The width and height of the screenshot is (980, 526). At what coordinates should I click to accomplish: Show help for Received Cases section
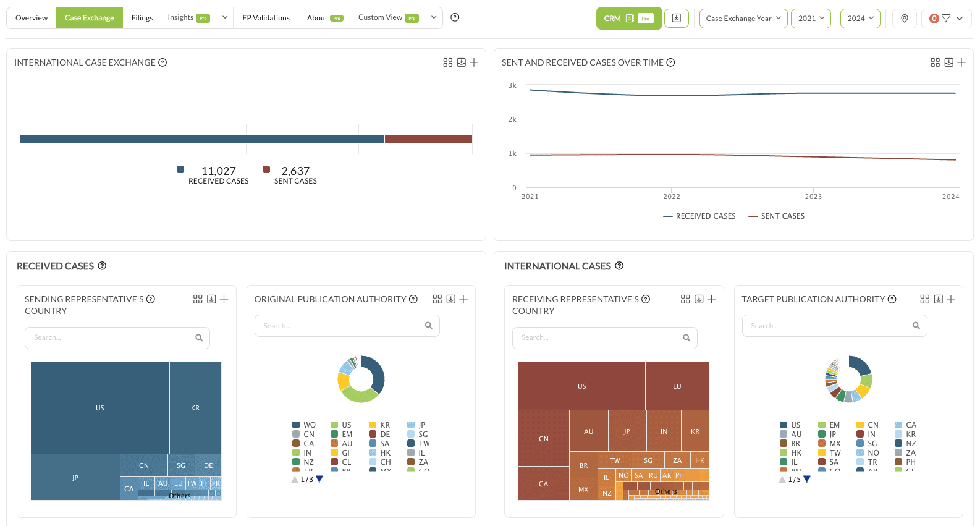(102, 266)
